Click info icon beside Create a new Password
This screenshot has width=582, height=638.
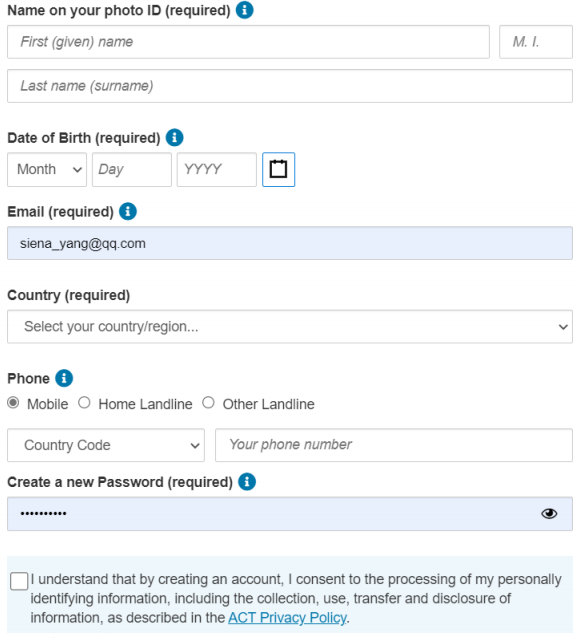point(247,482)
